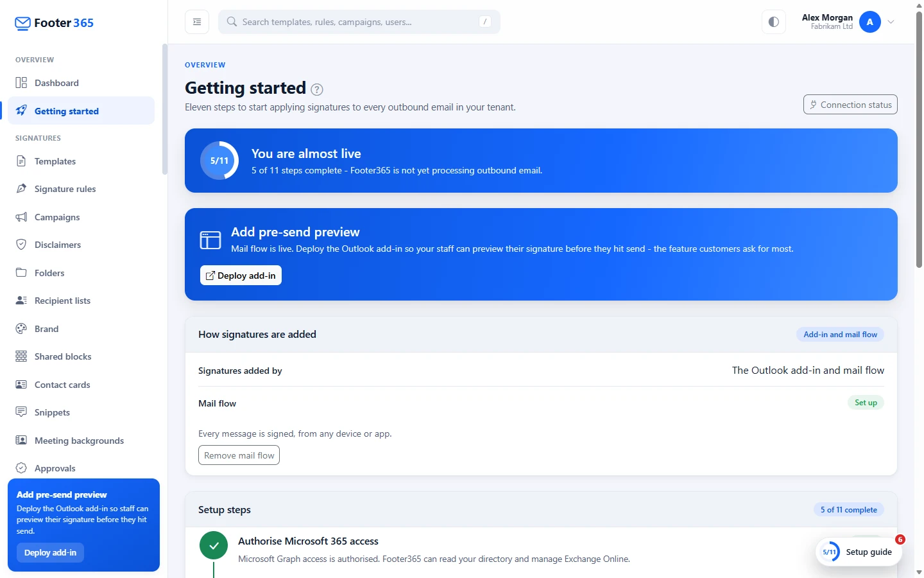The image size is (924, 578).
Task: Click the Setup steps section header
Action: tap(225, 510)
